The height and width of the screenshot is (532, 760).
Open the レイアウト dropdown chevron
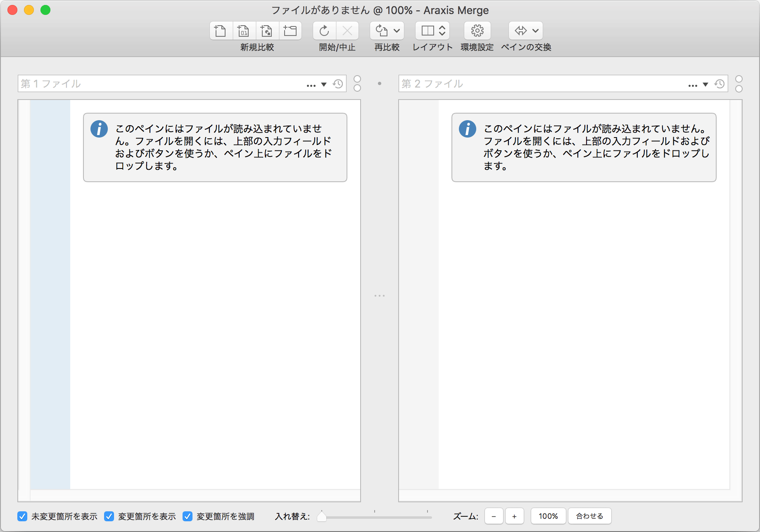point(441,31)
